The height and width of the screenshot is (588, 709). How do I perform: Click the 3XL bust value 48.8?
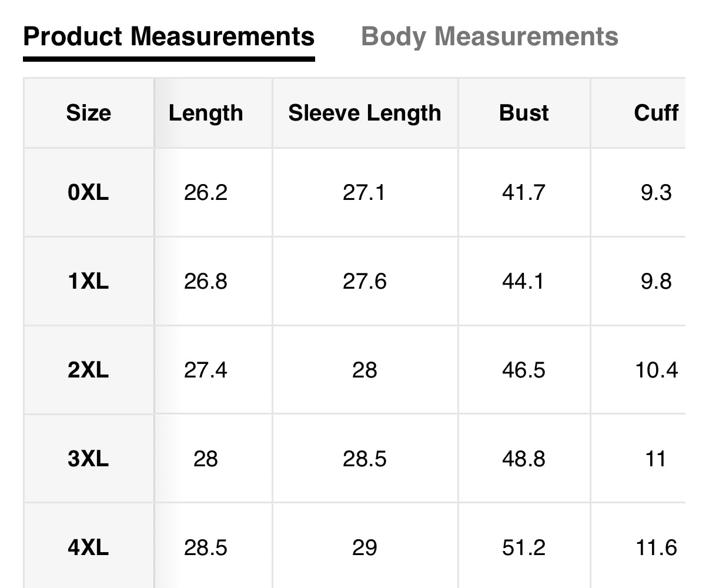(x=524, y=459)
